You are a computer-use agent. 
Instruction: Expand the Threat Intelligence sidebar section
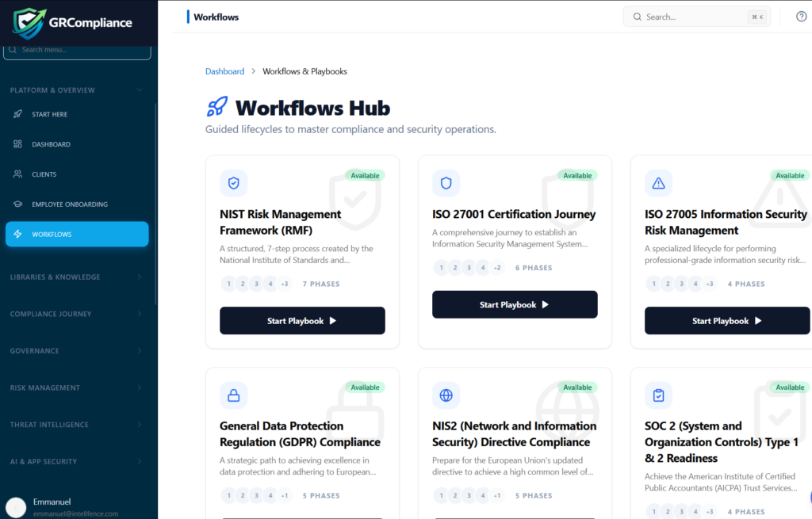point(76,425)
